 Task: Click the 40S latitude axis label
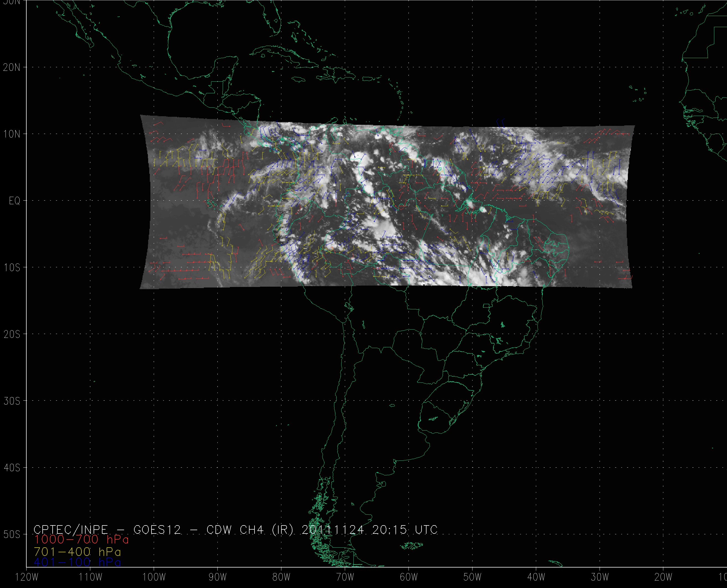coord(12,468)
